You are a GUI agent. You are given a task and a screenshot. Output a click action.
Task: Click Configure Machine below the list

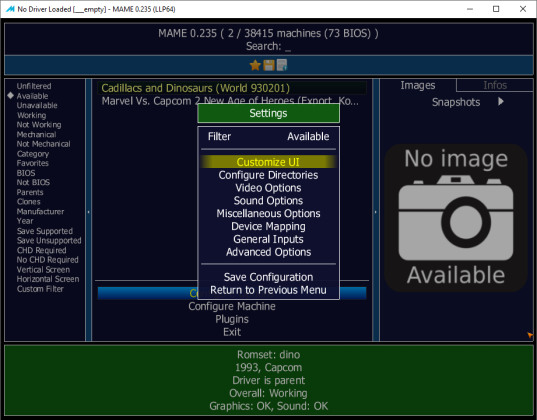pos(232,306)
